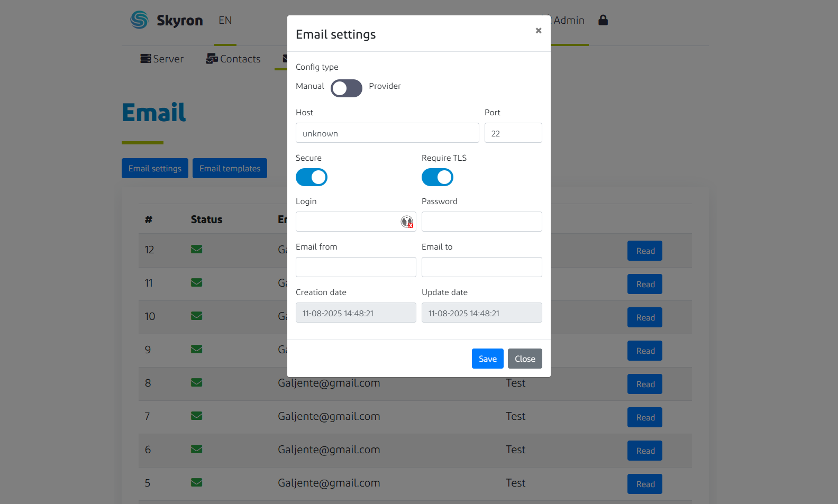
Task: Click the green envelope status in row 8
Action: coord(197,382)
